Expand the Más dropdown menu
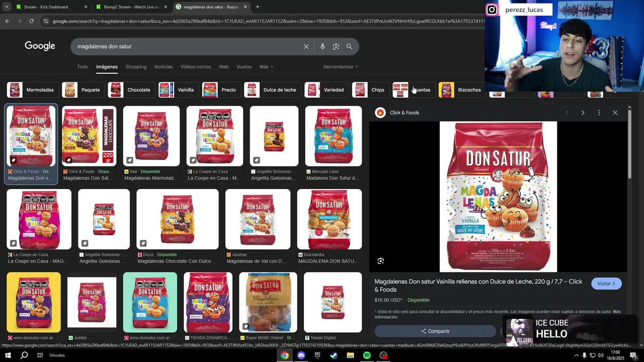The height and width of the screenshot is (362, 644). 266,67
